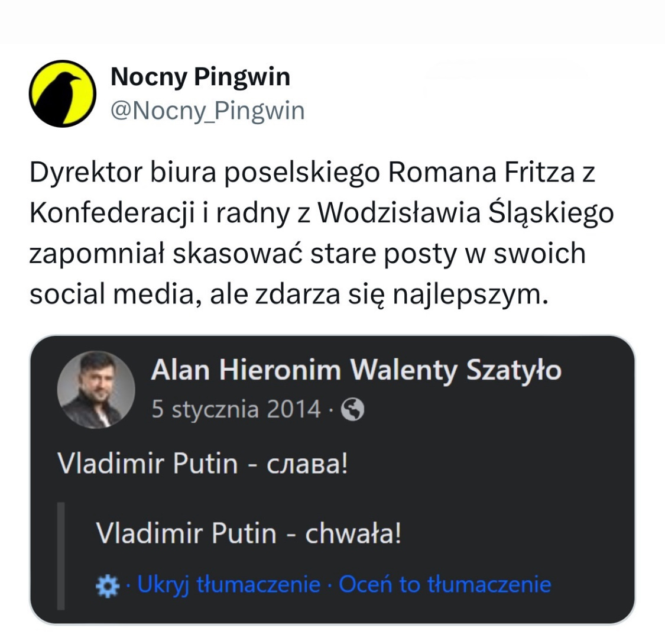Click the word Konfederacji in the tweet
This screenshot has height=644, width=665.
pyautogui.click(x=112, y=213)
